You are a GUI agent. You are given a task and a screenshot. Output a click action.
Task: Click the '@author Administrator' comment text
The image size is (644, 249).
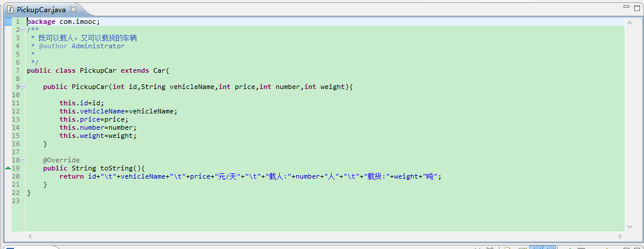(82, 46)
